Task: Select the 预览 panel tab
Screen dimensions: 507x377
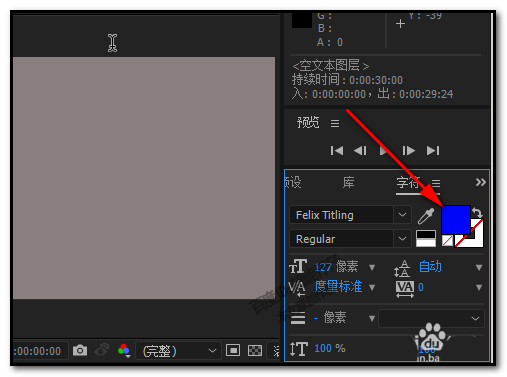Action: (308, 123)
